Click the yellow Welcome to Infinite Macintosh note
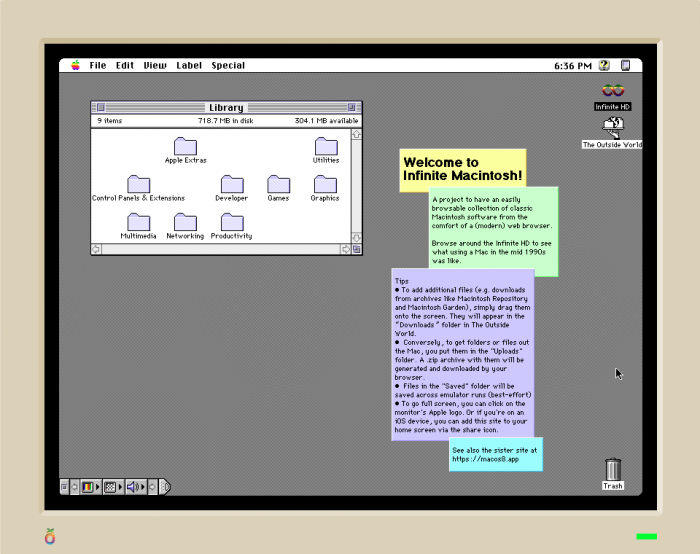Viewport: 700px width, 554px height. 462,169
